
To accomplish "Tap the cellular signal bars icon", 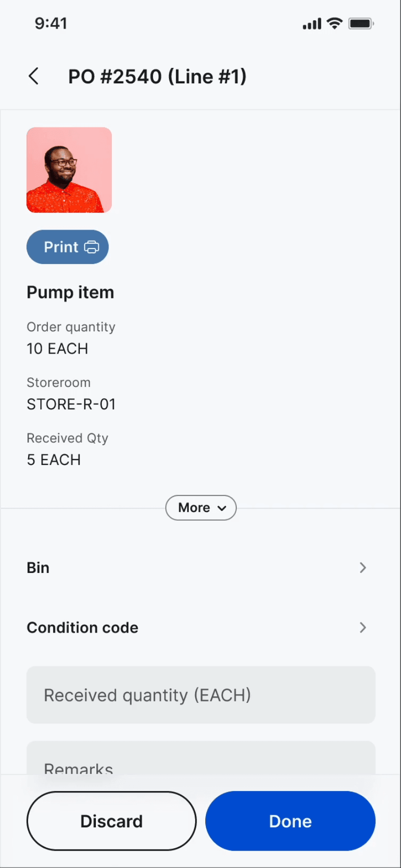I will click(312, 24).
